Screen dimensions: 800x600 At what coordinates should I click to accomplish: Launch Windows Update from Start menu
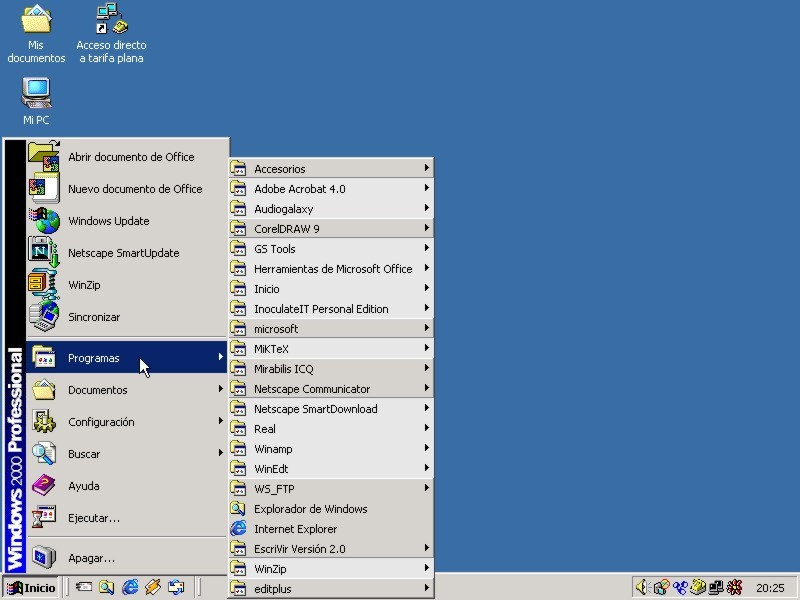pos(127,221)
